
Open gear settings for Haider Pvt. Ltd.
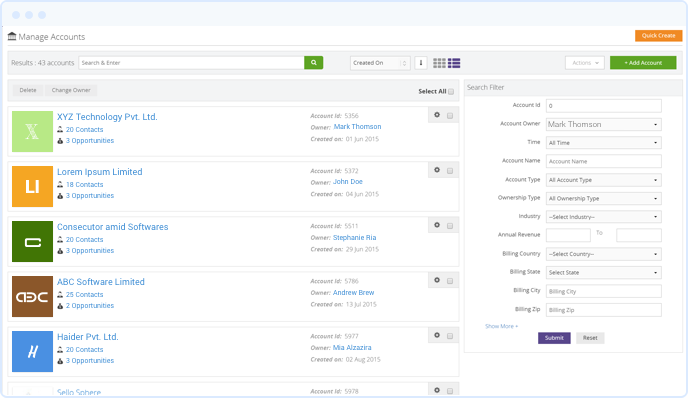[x=437, y=335]
